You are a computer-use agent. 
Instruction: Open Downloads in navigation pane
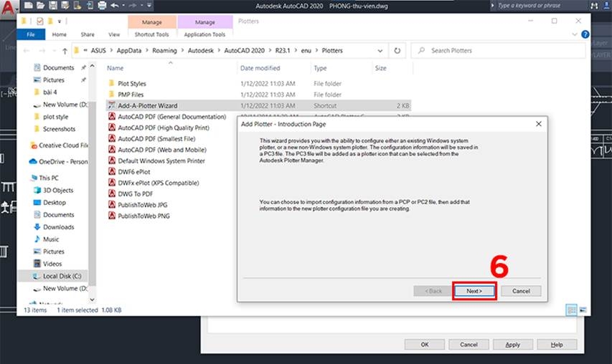click(x=58, y=227)
